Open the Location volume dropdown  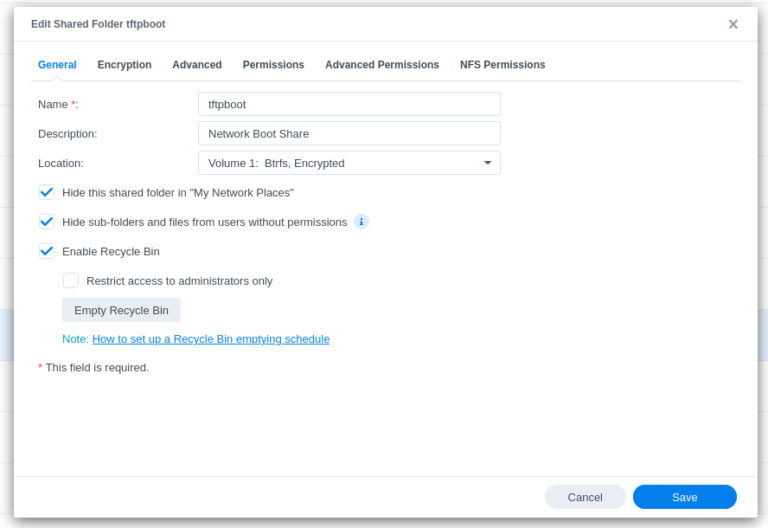click(x=348, y=163)
